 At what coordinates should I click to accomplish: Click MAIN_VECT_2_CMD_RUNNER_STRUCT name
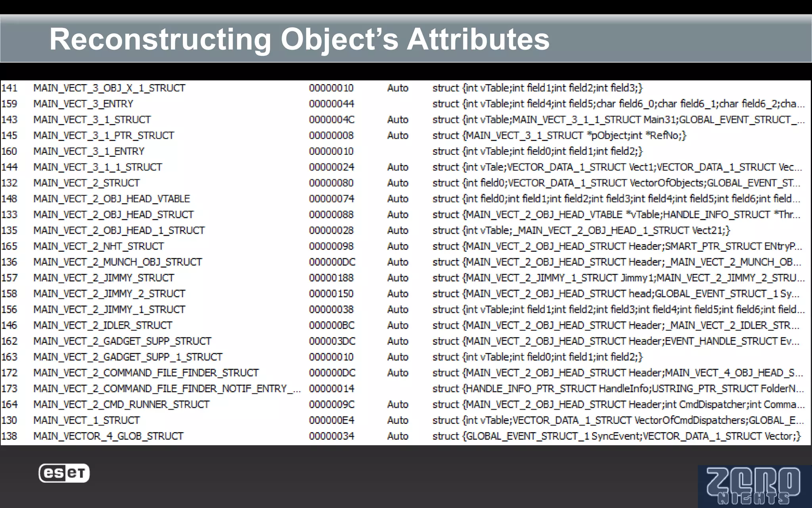[x=121, y=404]
